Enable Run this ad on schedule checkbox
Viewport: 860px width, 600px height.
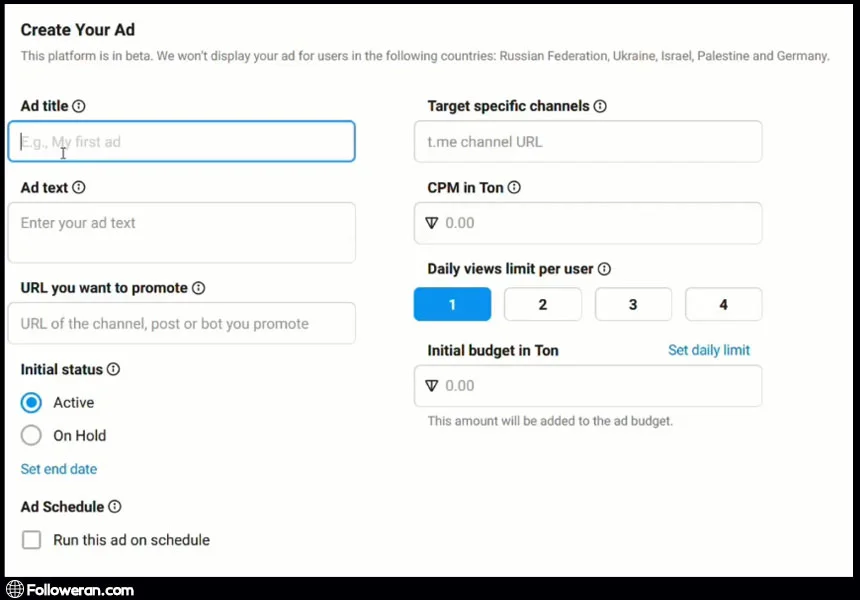(32, 540)
